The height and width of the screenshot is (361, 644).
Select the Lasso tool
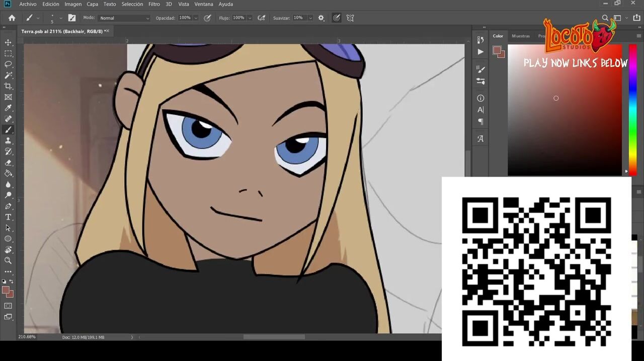(x=8, y=64)
